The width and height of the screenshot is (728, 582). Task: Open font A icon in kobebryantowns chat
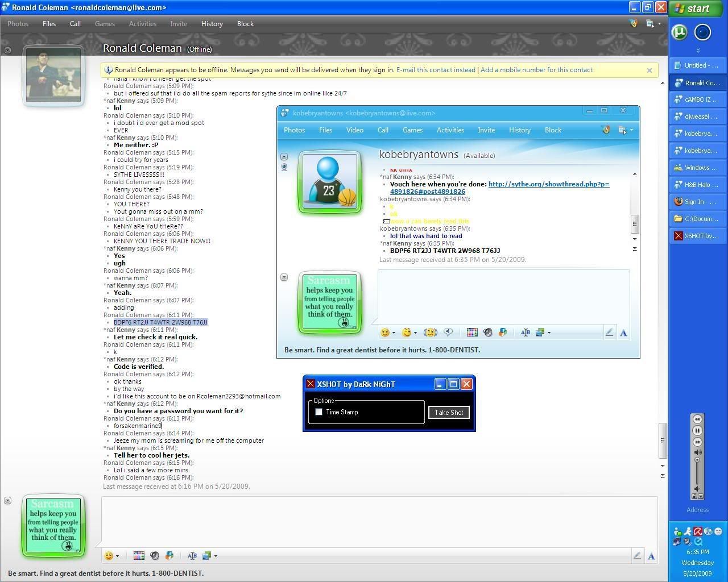tap(623, 333)
